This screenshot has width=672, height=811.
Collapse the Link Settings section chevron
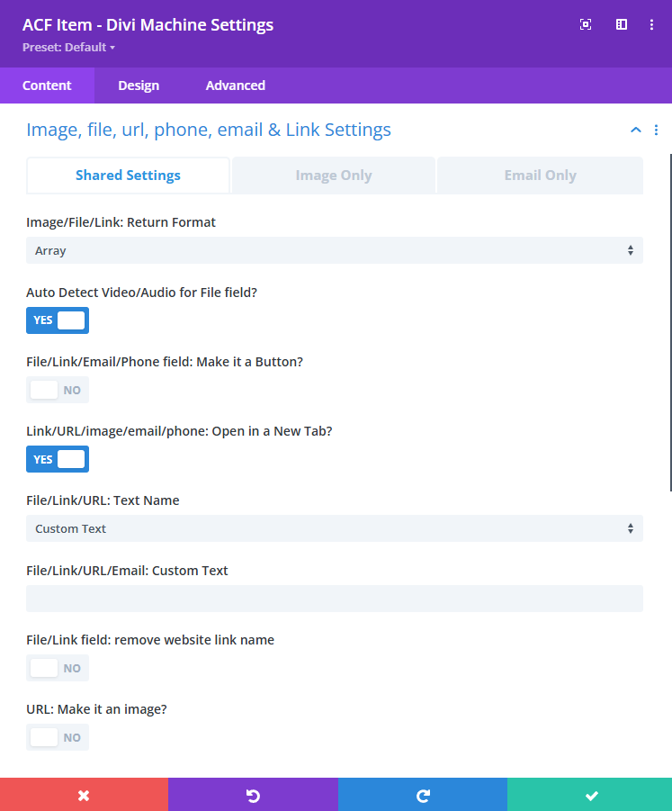tap(636, 130)
